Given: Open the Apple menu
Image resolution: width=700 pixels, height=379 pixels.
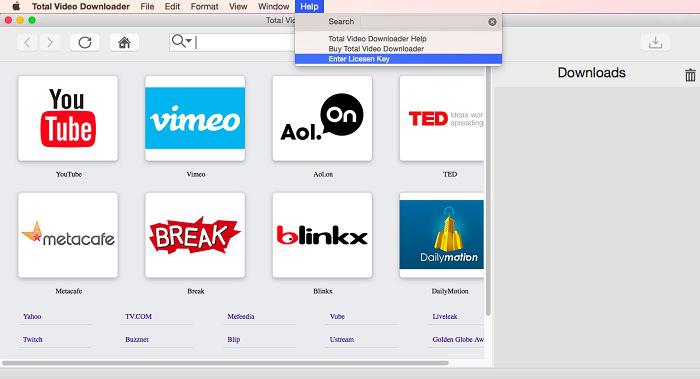Looking at the screenshot, I should pyautogui.click(x=16, y=6).
